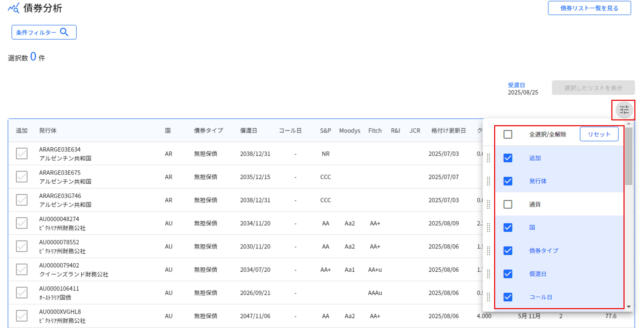This screenshot has height=328, width=644.
Task: Enable the 通貨 column checkbox
Action: pyautogui.click(x=508, y=204)
